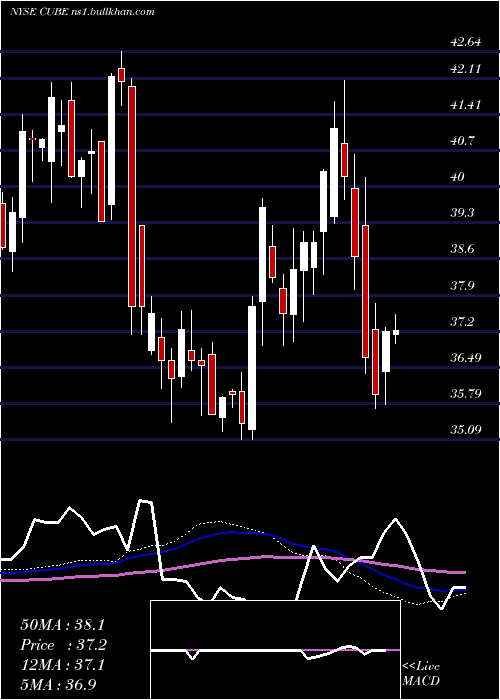This screenshot has width=500, height=700.
Task: Click the 42.64 price axis label
Action: (466, 42)
